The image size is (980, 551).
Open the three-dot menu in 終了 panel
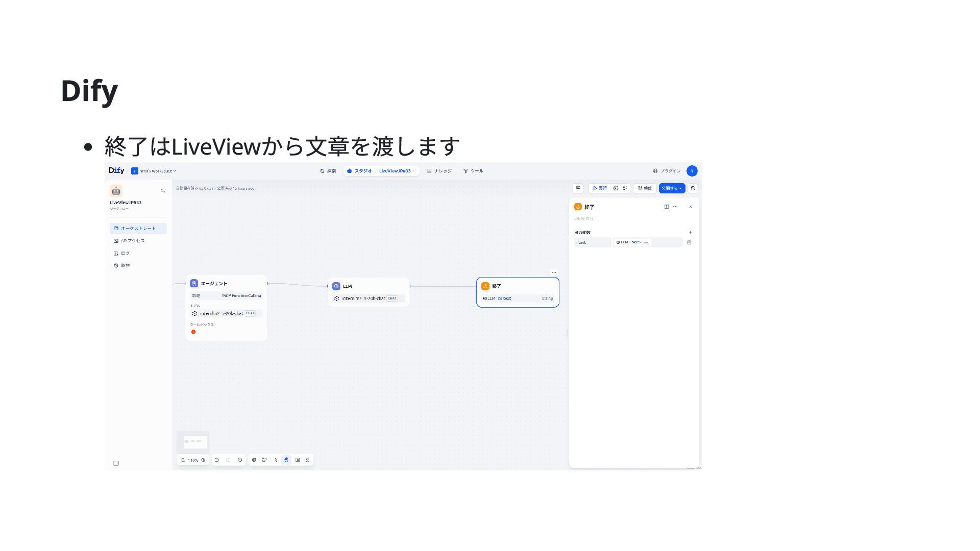[x=675, y=207]
